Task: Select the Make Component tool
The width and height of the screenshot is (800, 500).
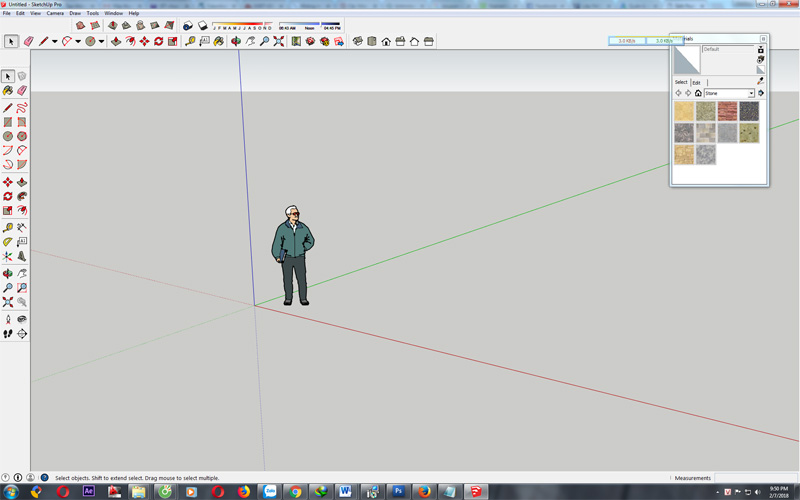Action: (x=22, y=76)
